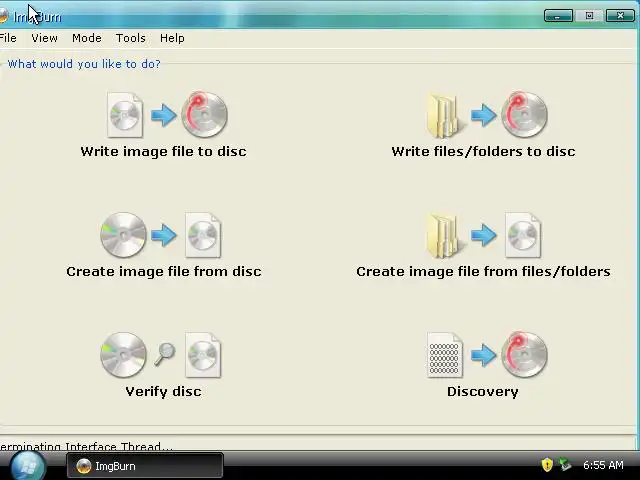The height and width of the screenshot is (480, 640).
Task: Click the 'Write image file to disc' label
Action: pos(163,151)
